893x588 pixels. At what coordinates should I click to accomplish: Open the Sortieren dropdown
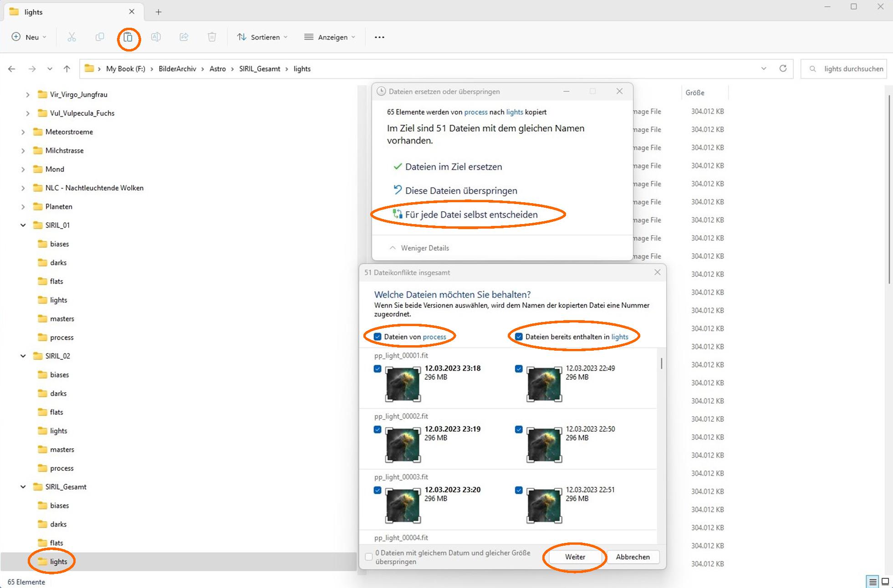(262, 37)
